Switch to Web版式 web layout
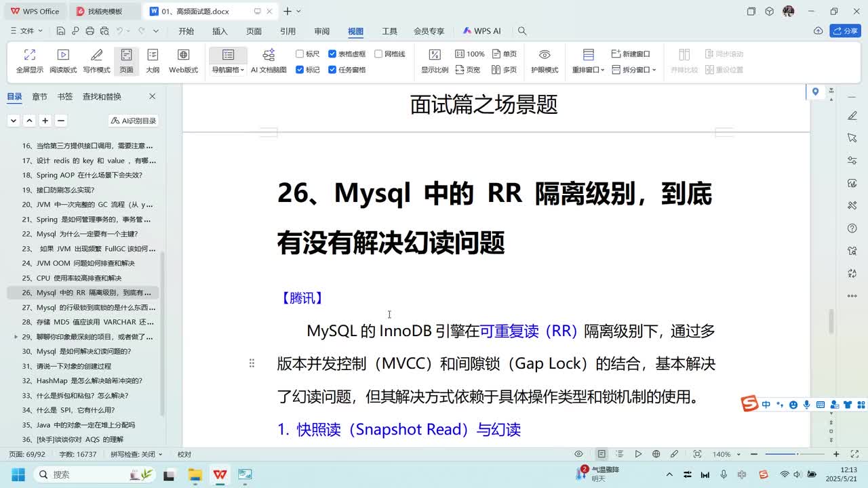The width and height of the screenshot is (868, 488). 183,61
